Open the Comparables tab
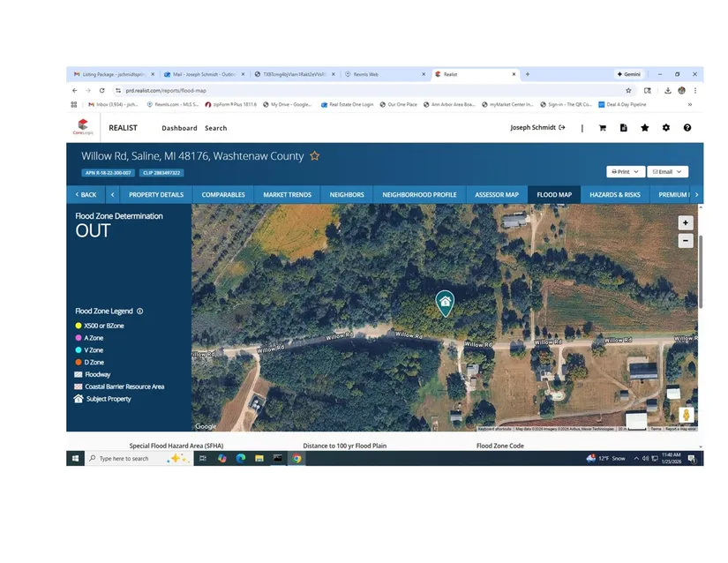The image size is (728, 563). point(223,194)
